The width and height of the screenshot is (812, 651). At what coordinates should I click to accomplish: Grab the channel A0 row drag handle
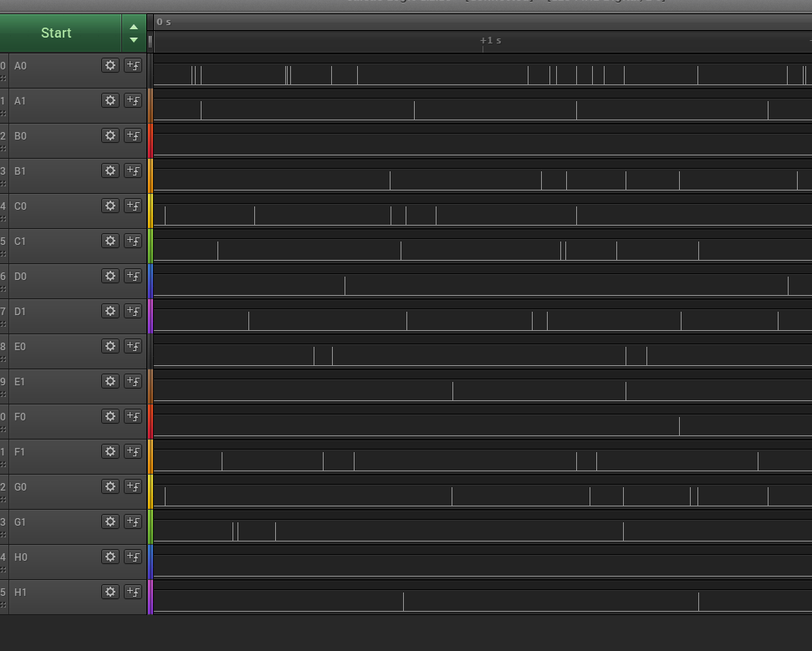pos(3,79)
